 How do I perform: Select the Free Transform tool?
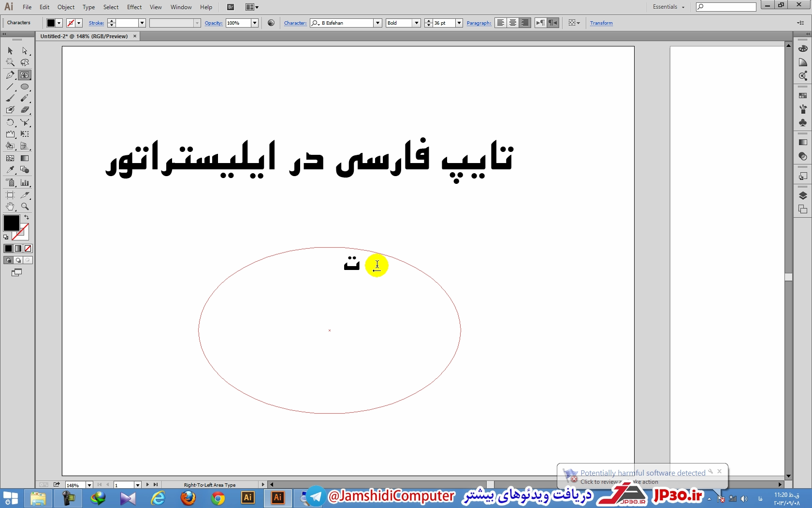pyautogui.click(x=25, y=134)
